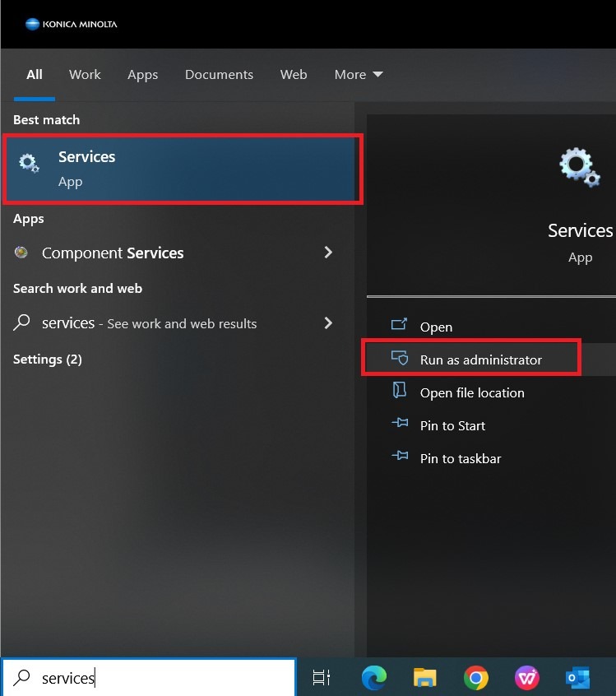616x696 pixels.
Task: Open Google Chrome taskbar icon
Action: point(475,677)
